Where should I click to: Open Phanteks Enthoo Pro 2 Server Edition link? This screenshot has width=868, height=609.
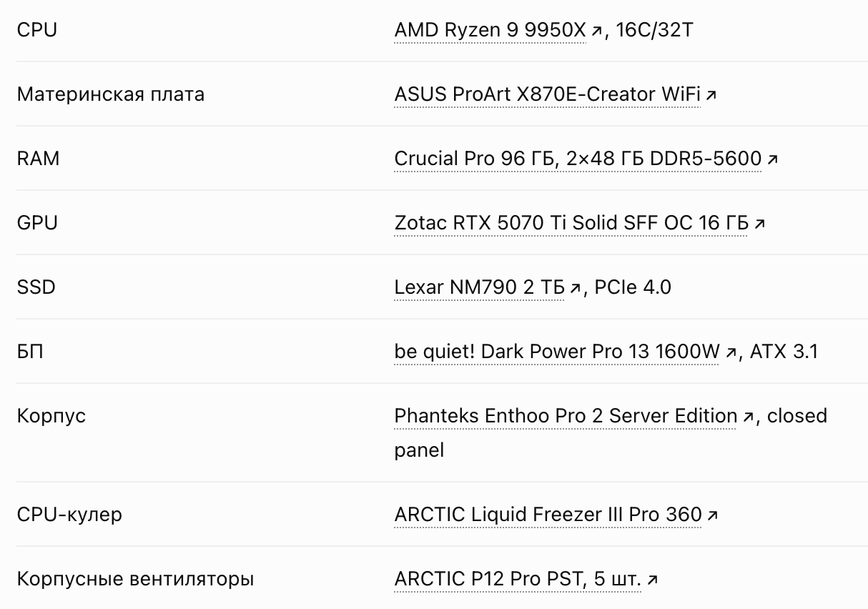pos(566,417)
